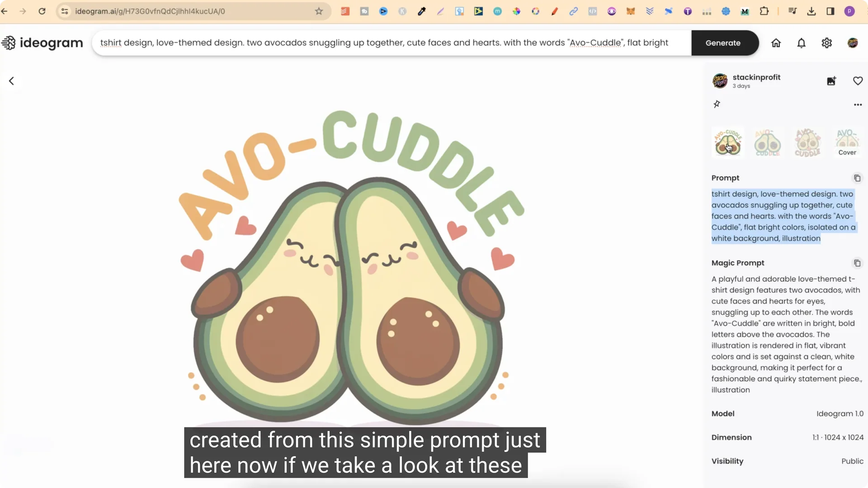Open Chrome's downloads icon
The height and width of the screenshot is (488, 868).
(811, 11)
